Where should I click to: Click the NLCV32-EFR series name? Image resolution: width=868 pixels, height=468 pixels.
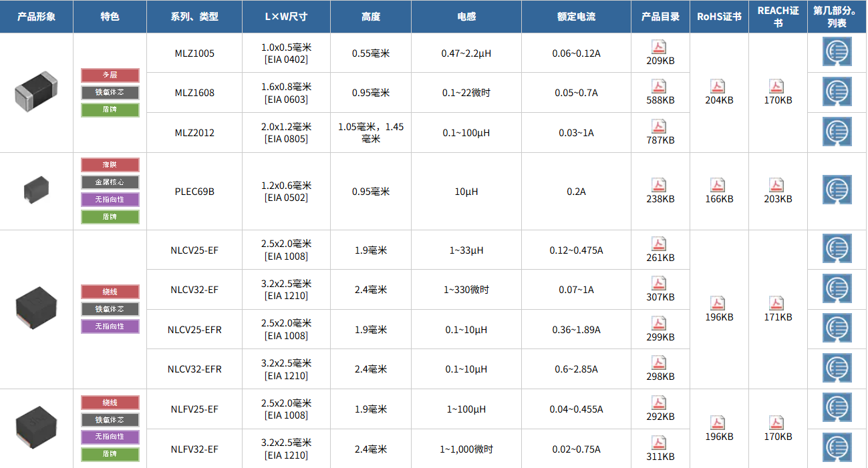click(x=194, y=369)
